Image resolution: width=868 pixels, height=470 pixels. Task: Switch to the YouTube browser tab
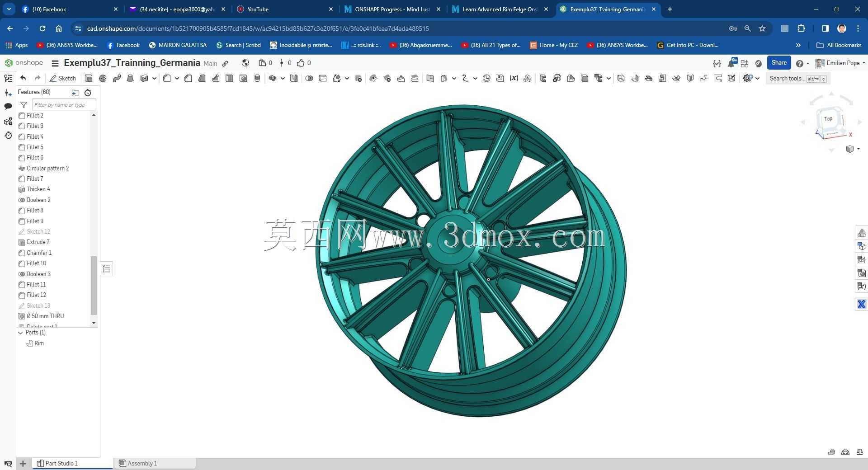pyautogui.click(x=285, y=9)
